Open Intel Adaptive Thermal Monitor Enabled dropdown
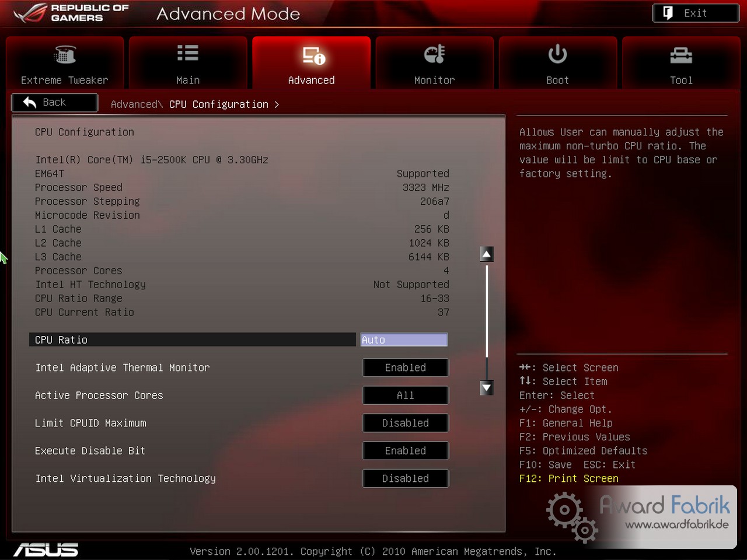This screenshot has height=560, width=747. coord(406,367)
